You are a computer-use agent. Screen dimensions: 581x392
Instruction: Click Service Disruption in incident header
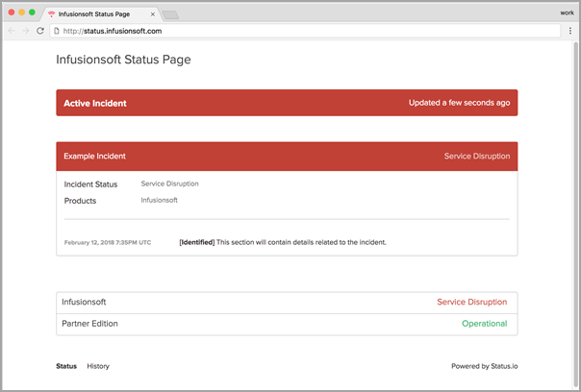coord(477,157)
